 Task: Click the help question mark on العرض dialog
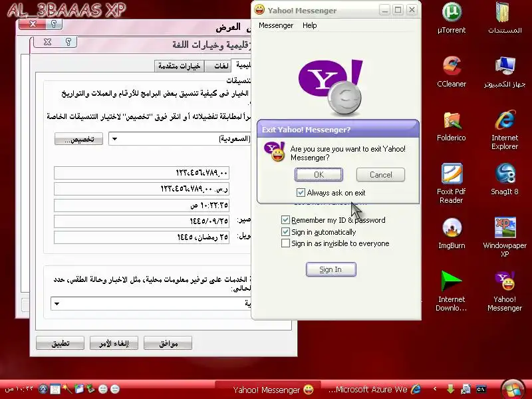[x=54, y=24]
